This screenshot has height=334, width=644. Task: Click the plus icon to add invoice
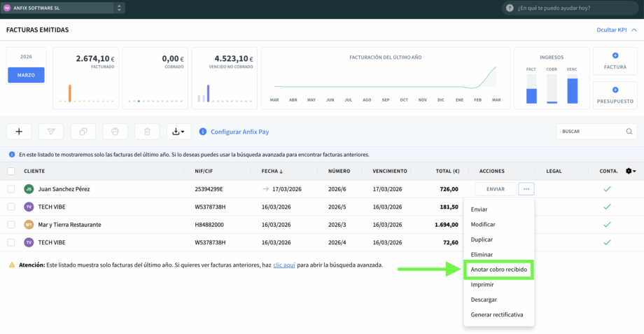coord(19,132)
